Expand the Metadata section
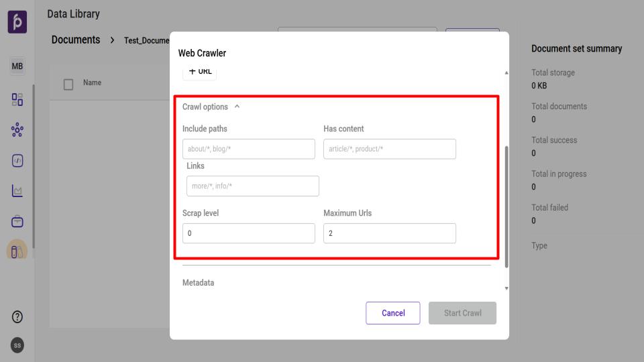Viewport: 644px width, 362px height. click(199, 283)
